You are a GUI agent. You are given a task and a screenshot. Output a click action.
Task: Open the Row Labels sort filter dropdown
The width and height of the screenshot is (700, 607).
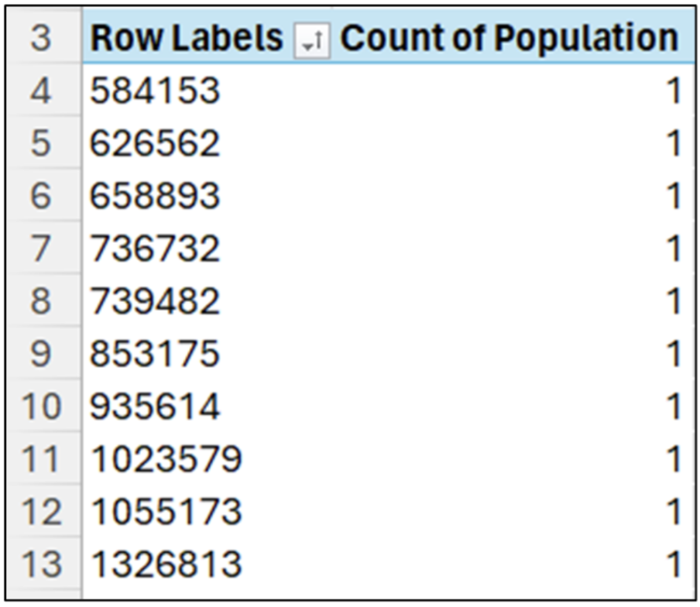click(x=312, y=39)
